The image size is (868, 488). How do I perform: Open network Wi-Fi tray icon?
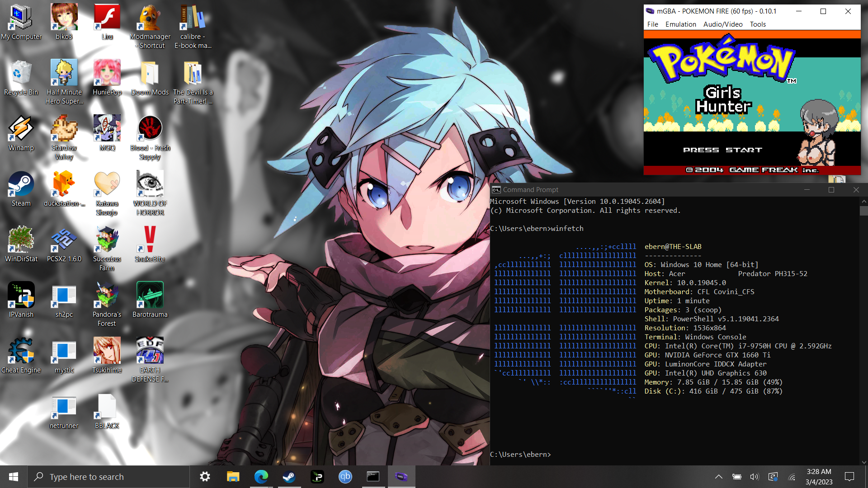(x=792, y=477)
